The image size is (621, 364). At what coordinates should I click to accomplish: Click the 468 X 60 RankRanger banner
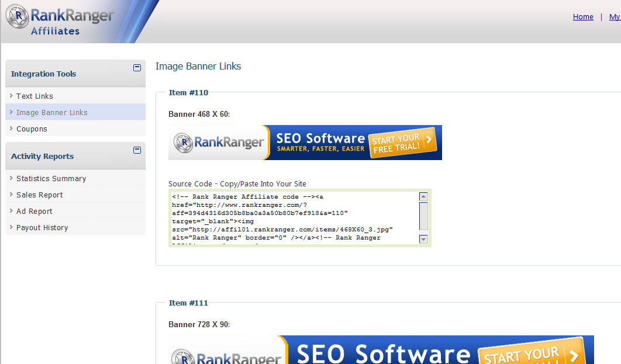[305, 143]
